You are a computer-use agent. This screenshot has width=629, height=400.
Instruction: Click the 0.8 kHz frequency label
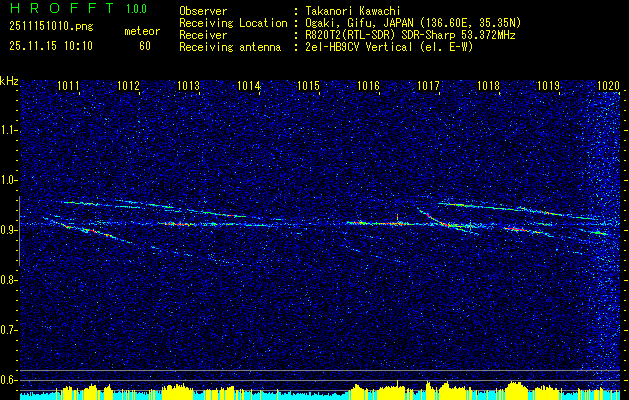tap(8, 280)
